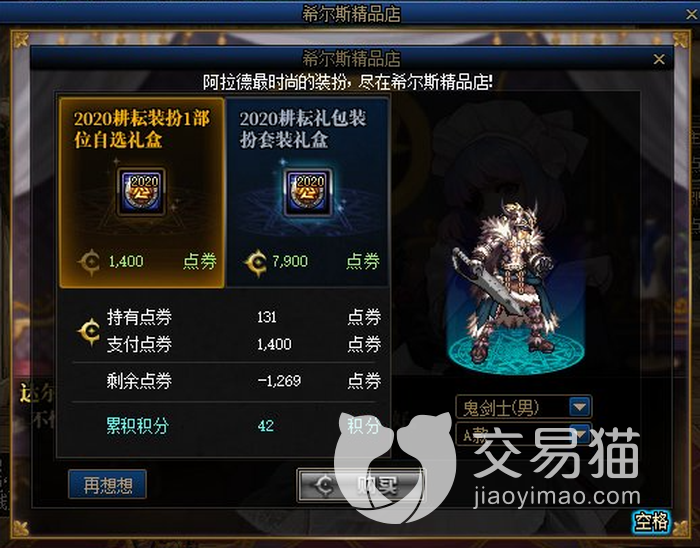This screenshot has width=700, height=548.
Task: Click the 2020 gift box icon in gold card
Action: 141,192
